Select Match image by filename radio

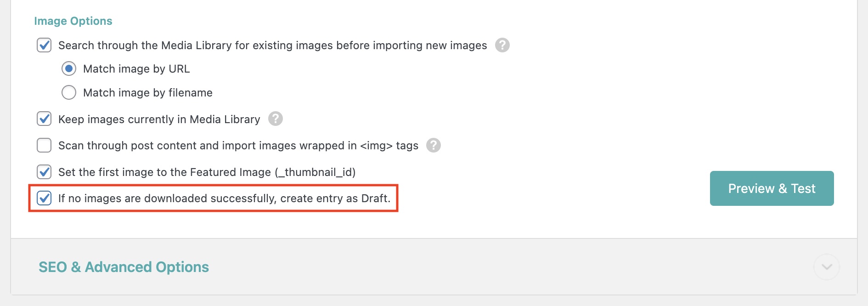(x=69, y=92)
